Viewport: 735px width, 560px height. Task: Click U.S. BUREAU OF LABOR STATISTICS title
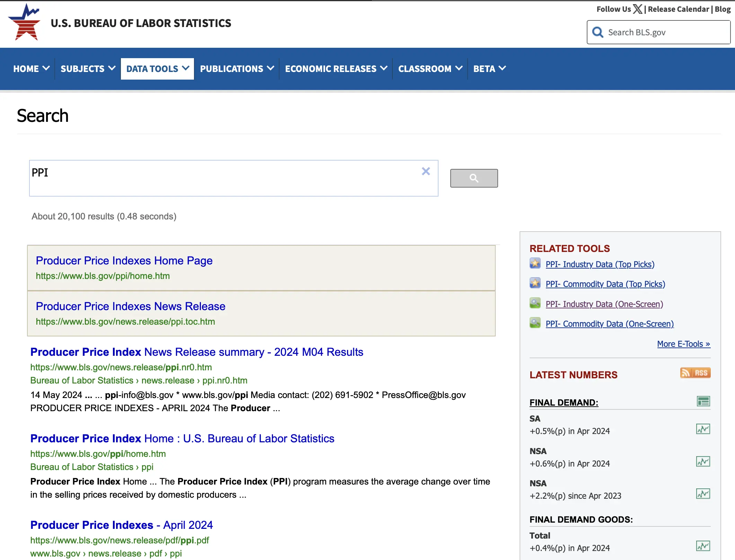[x=141, y=23]
